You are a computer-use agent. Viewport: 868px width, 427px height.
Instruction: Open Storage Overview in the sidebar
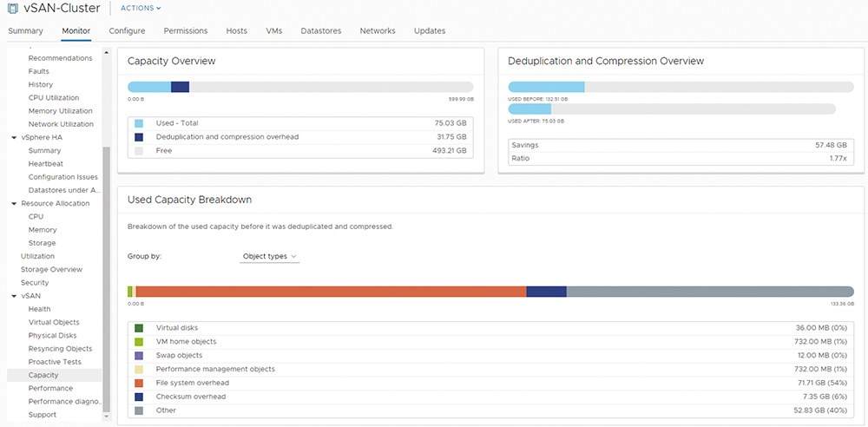pos(51,270)
